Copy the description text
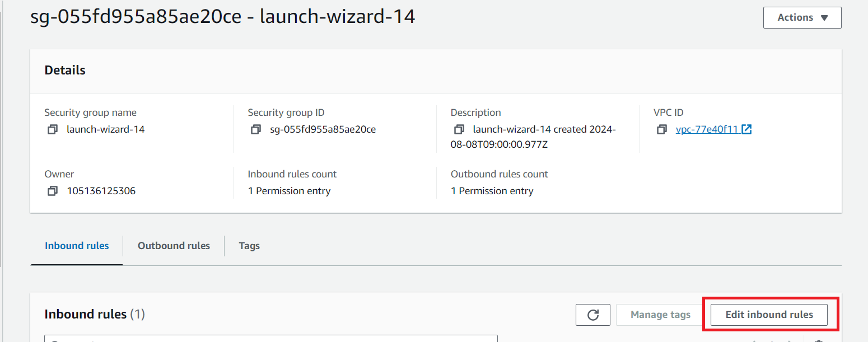Screen dimensions: 868x342 (459, 130)
